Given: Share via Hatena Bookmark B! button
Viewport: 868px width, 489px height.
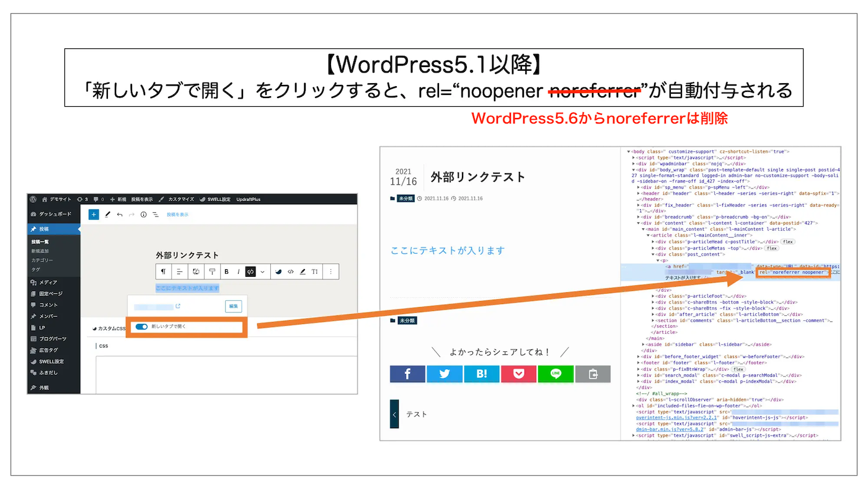Looking at the screenshot, I should [x=482, y=374].
